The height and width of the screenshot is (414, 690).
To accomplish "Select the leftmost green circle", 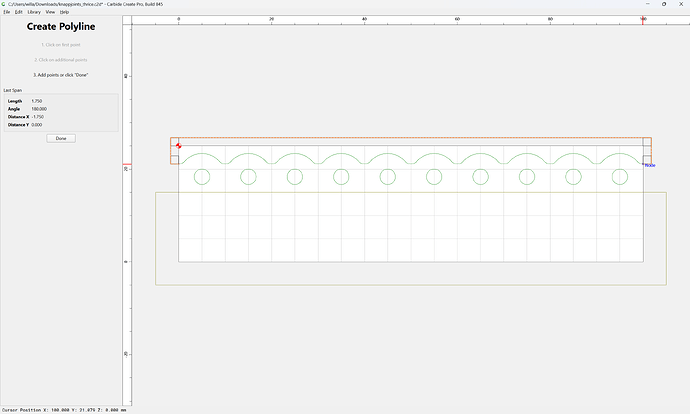I will click(x=202, y=177).
